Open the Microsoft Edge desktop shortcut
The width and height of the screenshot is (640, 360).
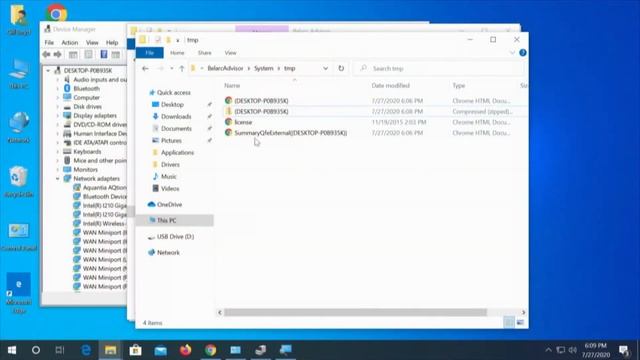18,292
